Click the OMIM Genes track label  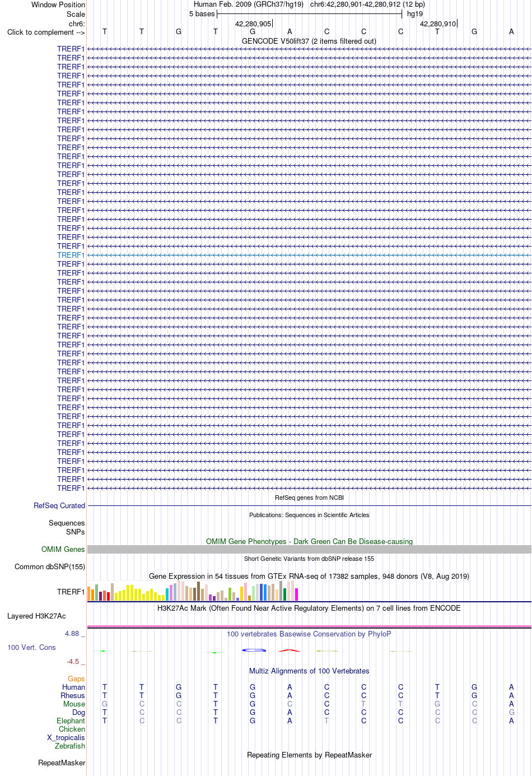[63, 549]
